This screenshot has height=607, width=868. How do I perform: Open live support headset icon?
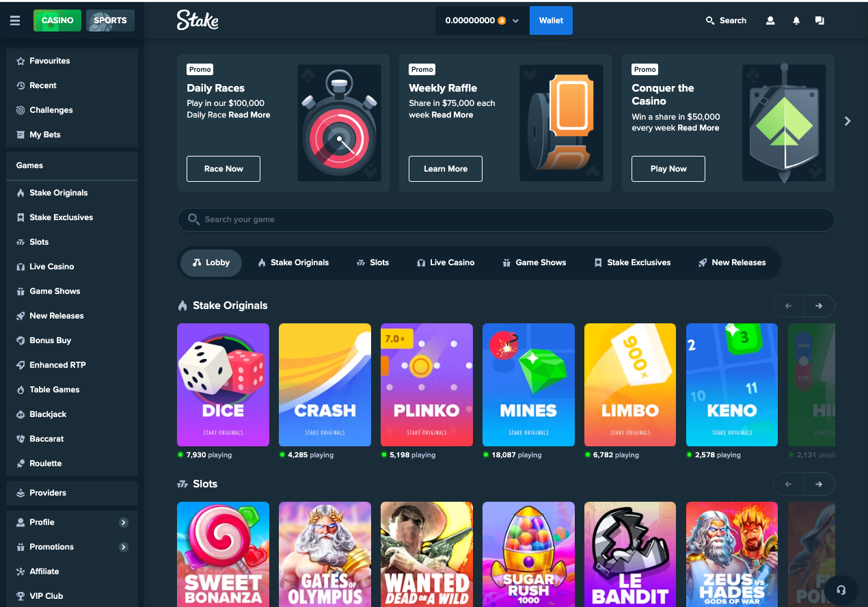tap(841, 590)
